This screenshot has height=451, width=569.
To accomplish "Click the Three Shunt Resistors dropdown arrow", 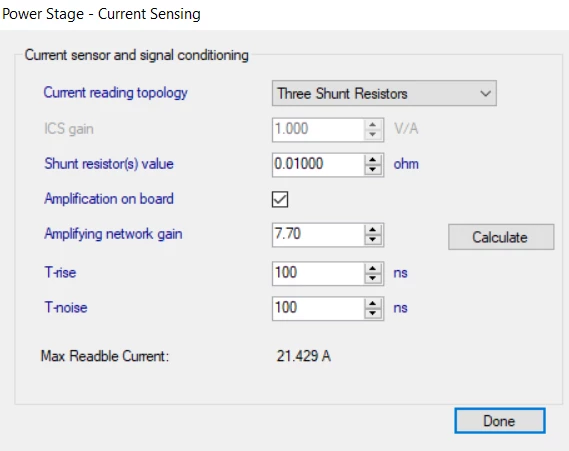I will [x=485, y=94].
